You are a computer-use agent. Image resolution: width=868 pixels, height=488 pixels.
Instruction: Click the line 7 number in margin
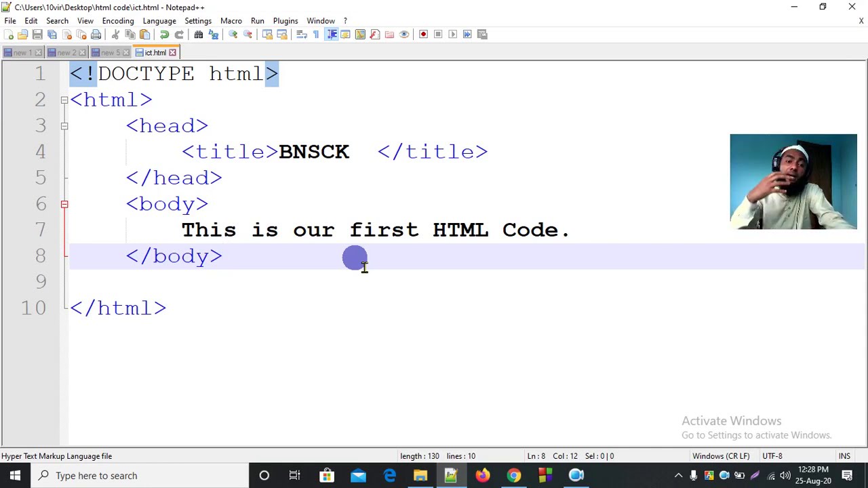coord(40,230)
